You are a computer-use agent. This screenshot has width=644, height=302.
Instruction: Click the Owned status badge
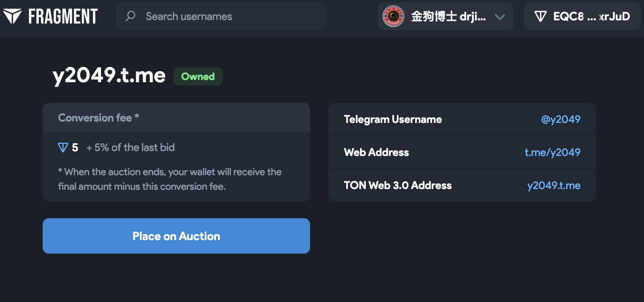(x=198, y=76)
